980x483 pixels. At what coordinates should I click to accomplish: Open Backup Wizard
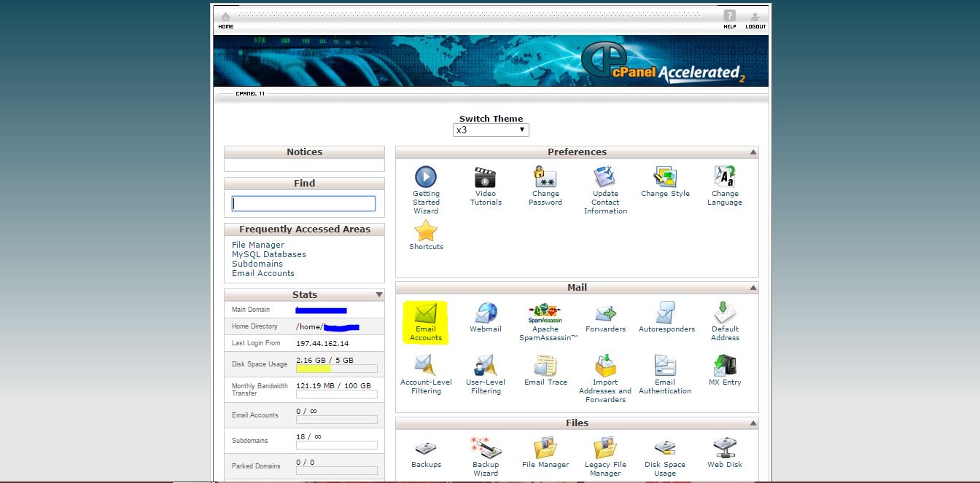coord(486,458)
